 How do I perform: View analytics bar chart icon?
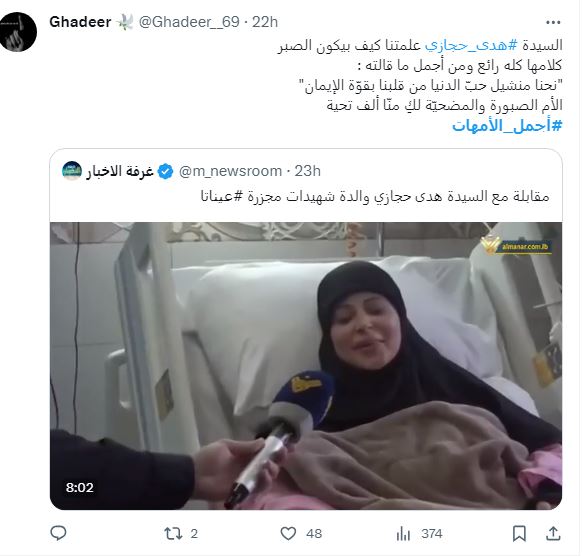403,534
